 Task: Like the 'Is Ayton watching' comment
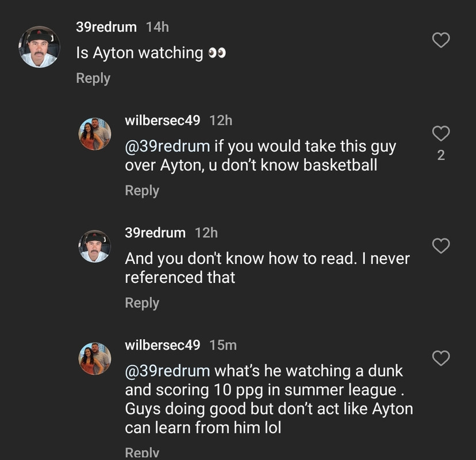[440, 40]
